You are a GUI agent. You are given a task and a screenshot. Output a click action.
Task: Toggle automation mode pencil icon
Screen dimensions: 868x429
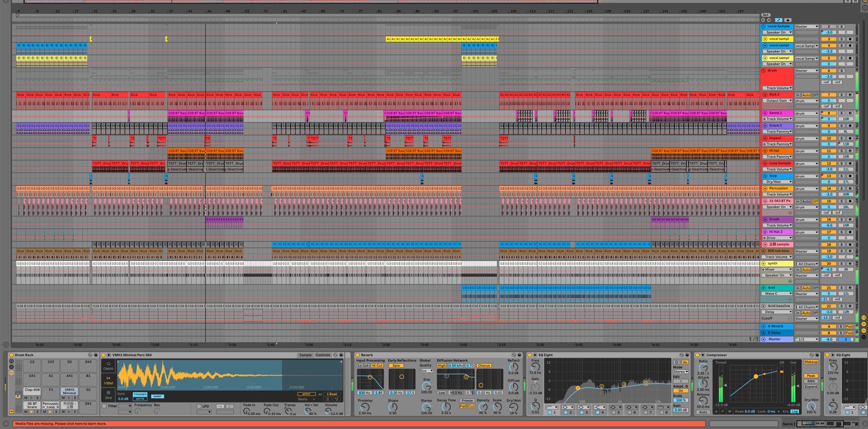tap(778, 20)
